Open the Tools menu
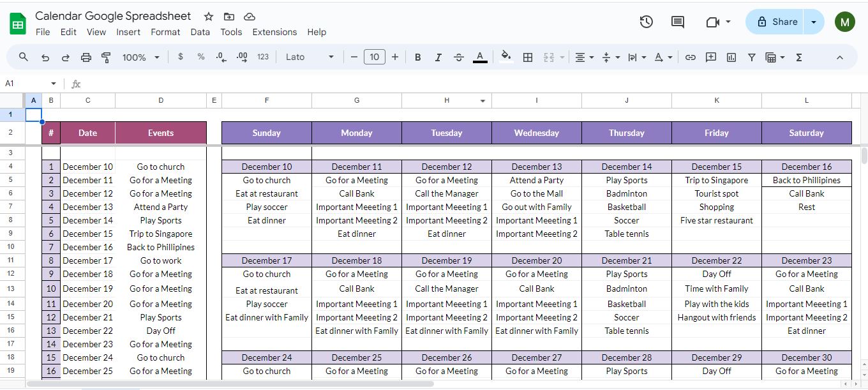This screenshot has height=390, width=868. coord(231,32)
